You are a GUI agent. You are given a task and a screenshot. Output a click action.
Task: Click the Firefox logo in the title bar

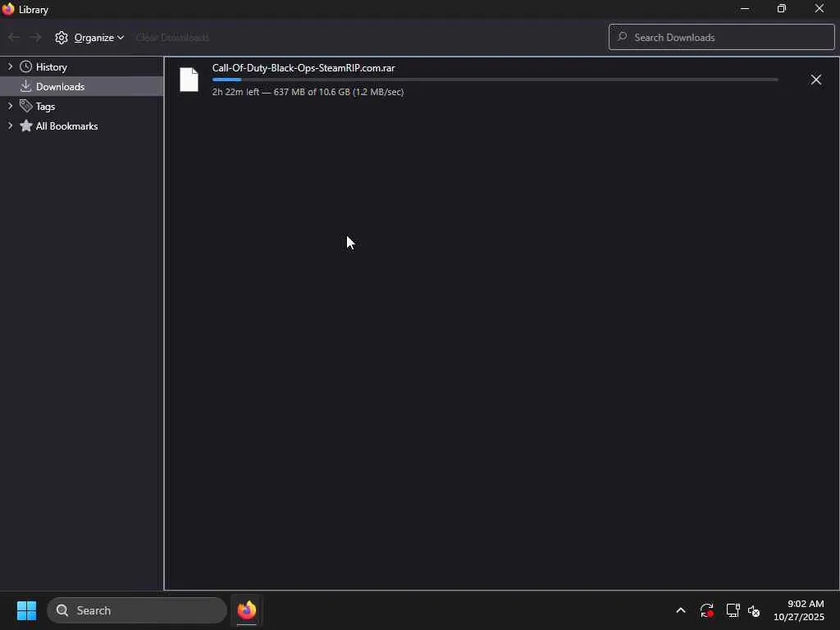point(7,9)
